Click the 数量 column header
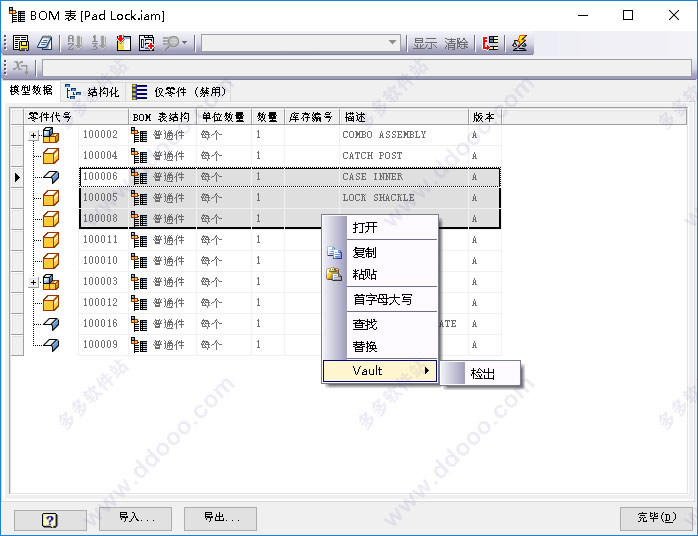The height and width of the screenshot is (536, 698). [x=268, y=117]
